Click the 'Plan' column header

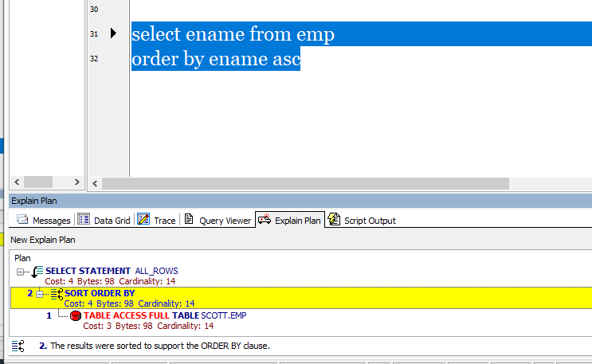(x=22, y=258)
